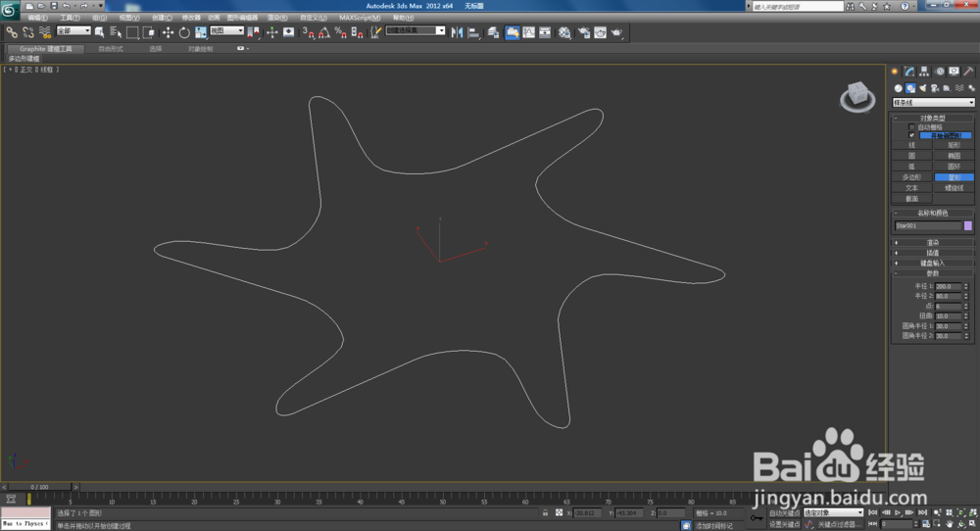Screen dimensions: 980x531
Task: Open reference coordinate system 视图 dropdown
Action: [226, 30]
